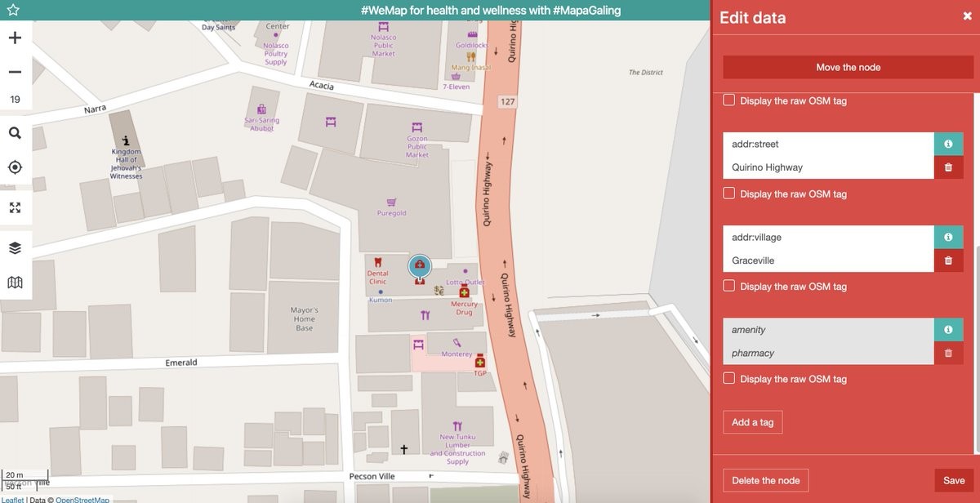Click the zoom out minus button

pos(16,73)
